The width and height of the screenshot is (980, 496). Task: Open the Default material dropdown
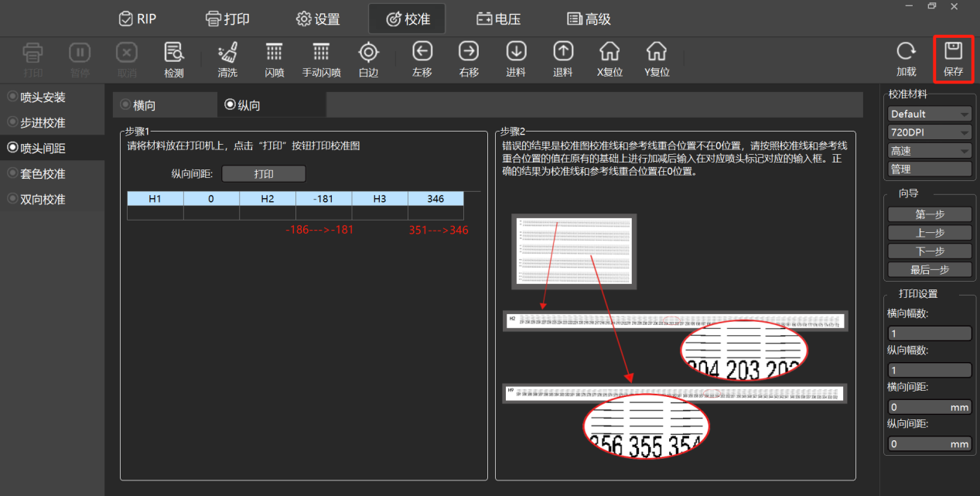click(929, 114)
